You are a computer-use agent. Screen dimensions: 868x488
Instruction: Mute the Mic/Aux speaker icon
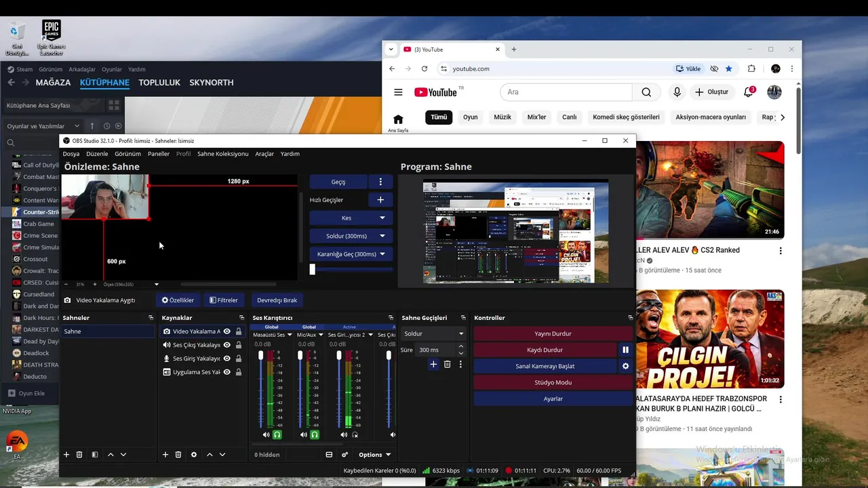pos(304,434)
